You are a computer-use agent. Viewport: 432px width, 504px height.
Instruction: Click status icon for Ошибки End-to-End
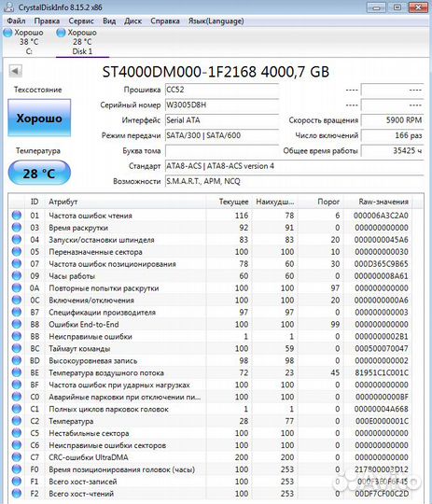[17, 324]
